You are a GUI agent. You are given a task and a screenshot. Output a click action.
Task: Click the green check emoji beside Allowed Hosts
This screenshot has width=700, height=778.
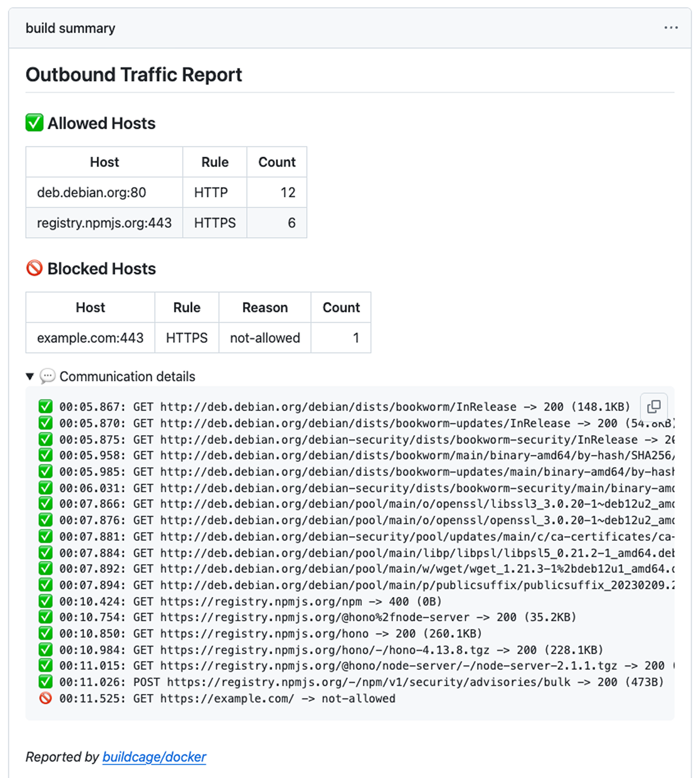(x=35, y=123)
